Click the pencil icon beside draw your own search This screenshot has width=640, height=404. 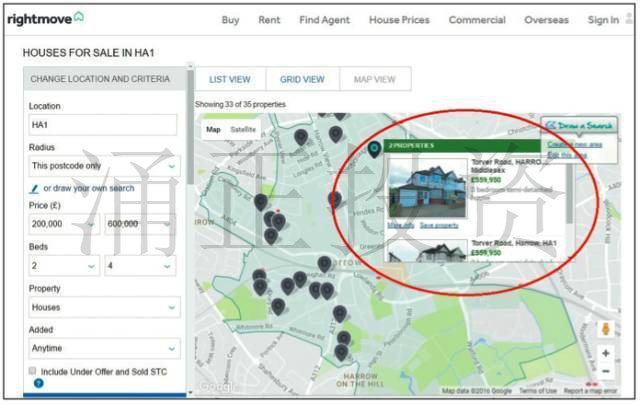point(34,189)
